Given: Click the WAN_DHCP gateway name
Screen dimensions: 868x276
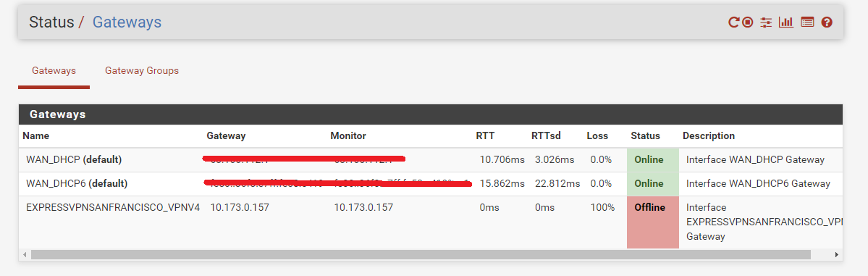Looking at the screenshot, I should (54, 159).
